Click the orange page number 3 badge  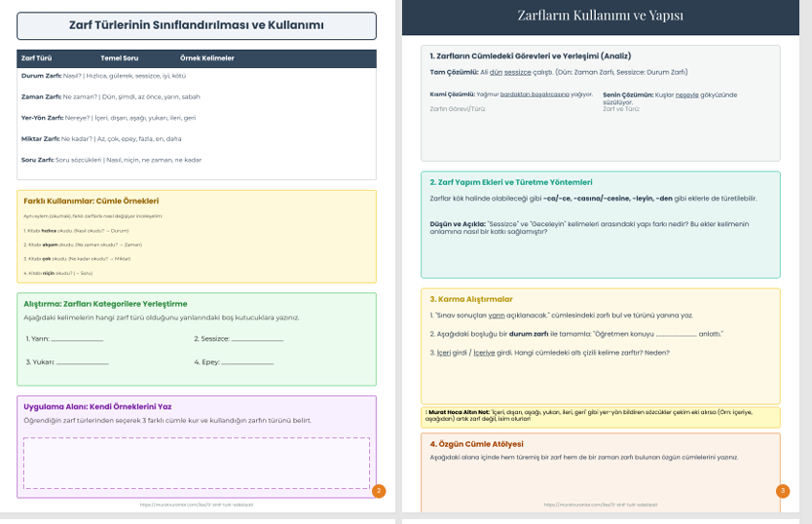click(x=783, y=491)
